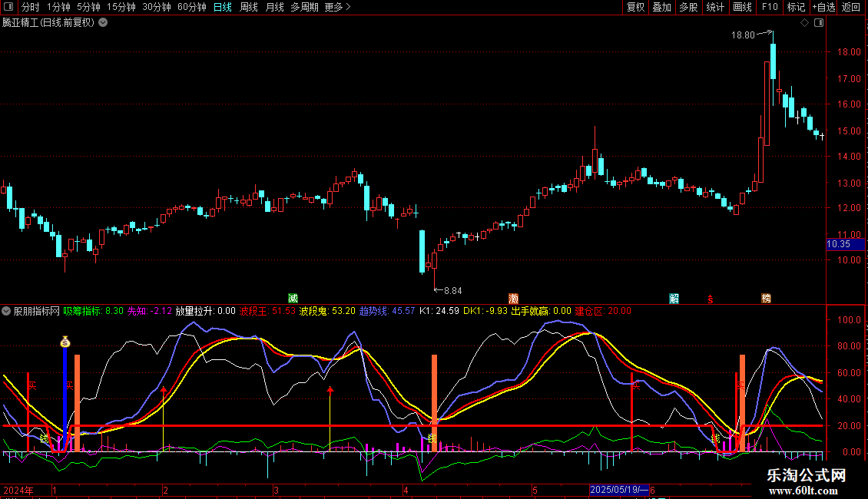The width and height of the screenshot is (868, 499).
Task: Click the 统计 statistics button
Action: [x=714, y=7]
